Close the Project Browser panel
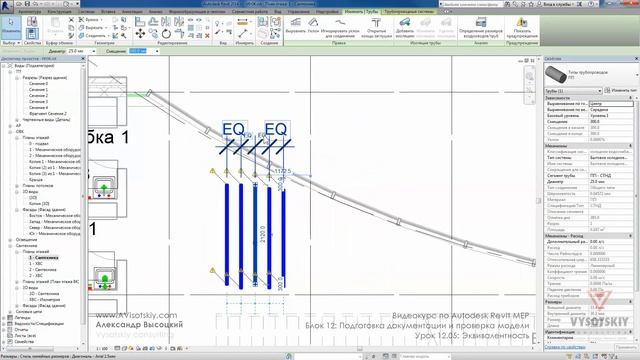 [x=83, y=59]
